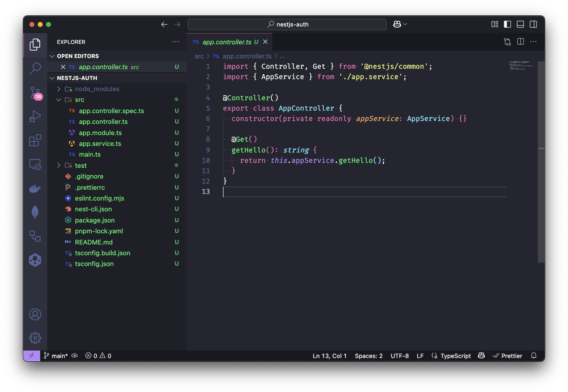Open the Extensions view

(35, 140)
